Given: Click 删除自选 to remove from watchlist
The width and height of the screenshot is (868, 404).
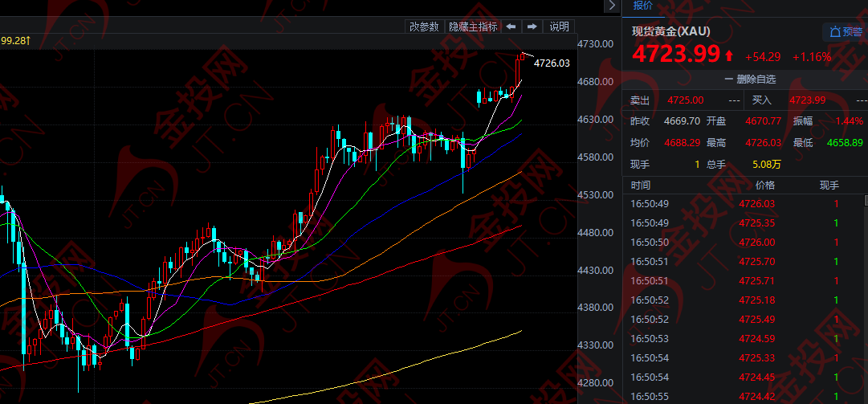Looking at the screenshot, I should 751,80.
